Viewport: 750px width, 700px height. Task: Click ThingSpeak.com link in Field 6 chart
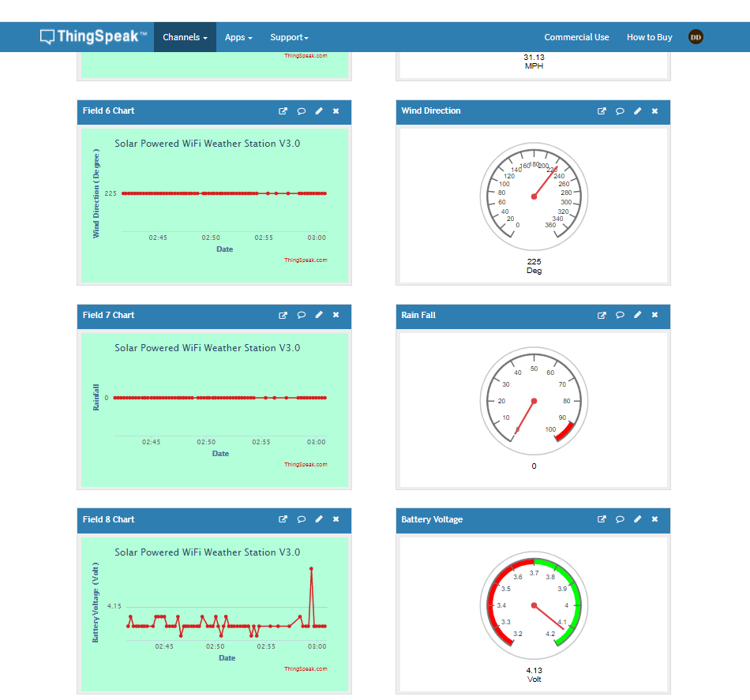tap(306, 260)
